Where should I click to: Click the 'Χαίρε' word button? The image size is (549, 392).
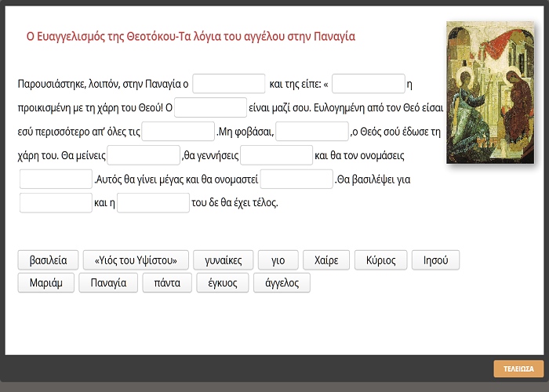(325, 260)
